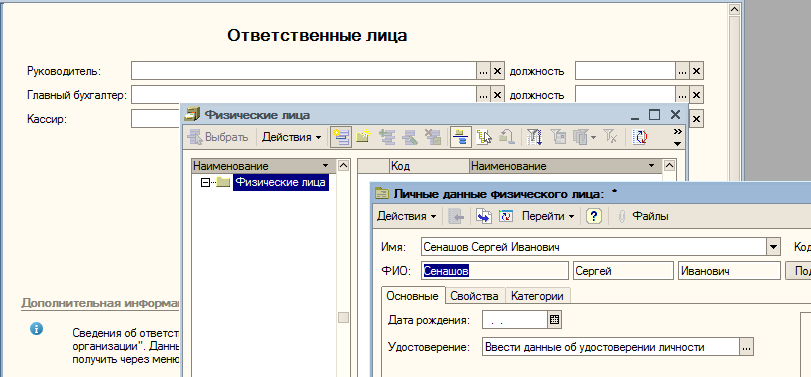Create a new group folder in Физические лица
811x377 pixels.
(363, 137)
